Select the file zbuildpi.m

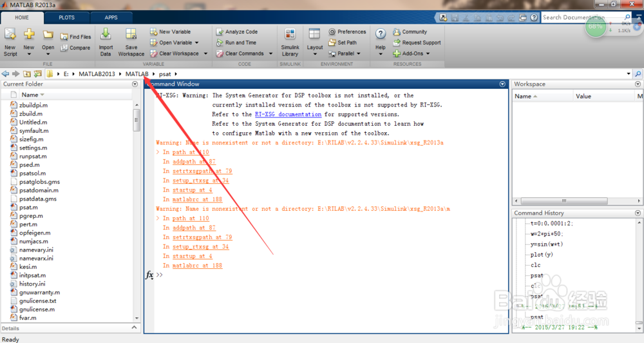coord(33,105)
